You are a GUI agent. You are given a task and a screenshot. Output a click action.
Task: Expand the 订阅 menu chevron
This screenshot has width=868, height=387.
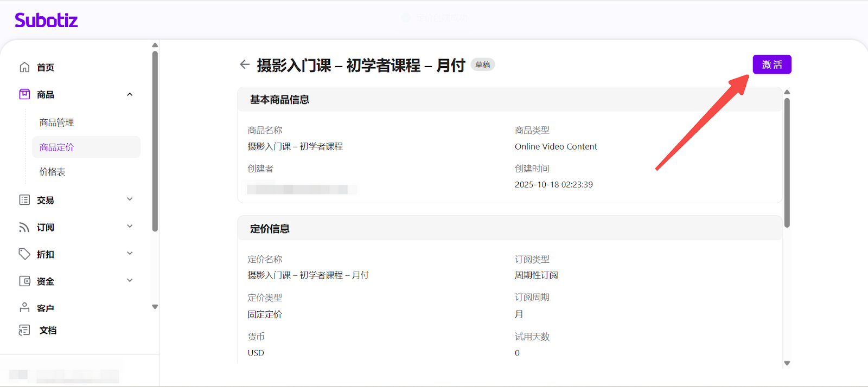(x=130, y=227)
